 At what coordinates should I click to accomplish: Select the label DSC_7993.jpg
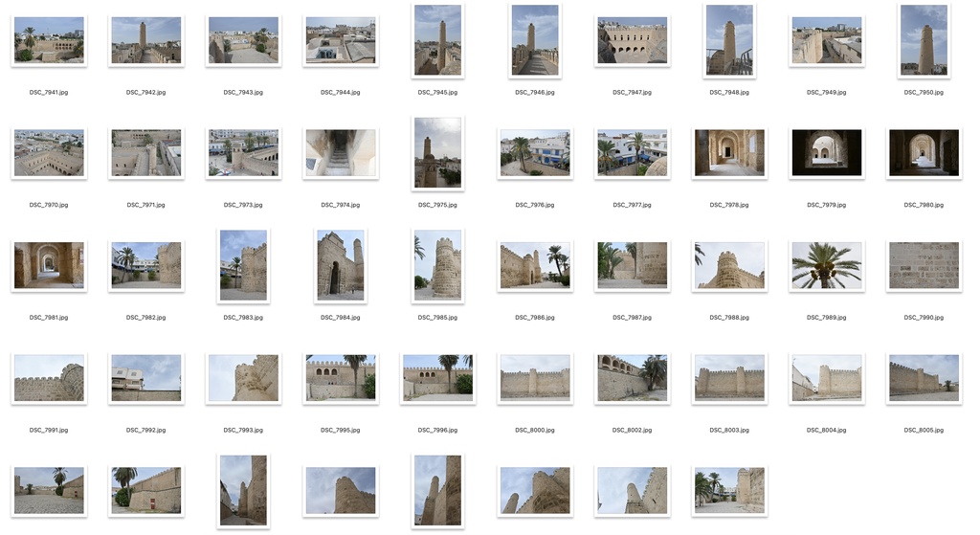[x=243, y=430]
